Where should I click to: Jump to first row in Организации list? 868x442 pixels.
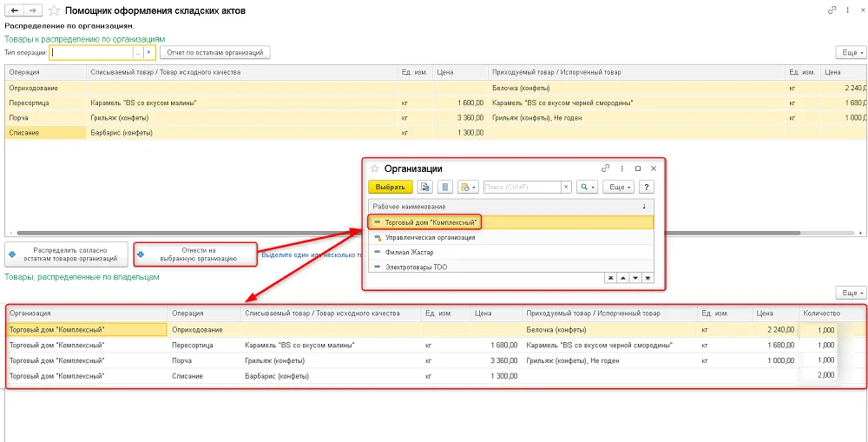pos(610,278)
